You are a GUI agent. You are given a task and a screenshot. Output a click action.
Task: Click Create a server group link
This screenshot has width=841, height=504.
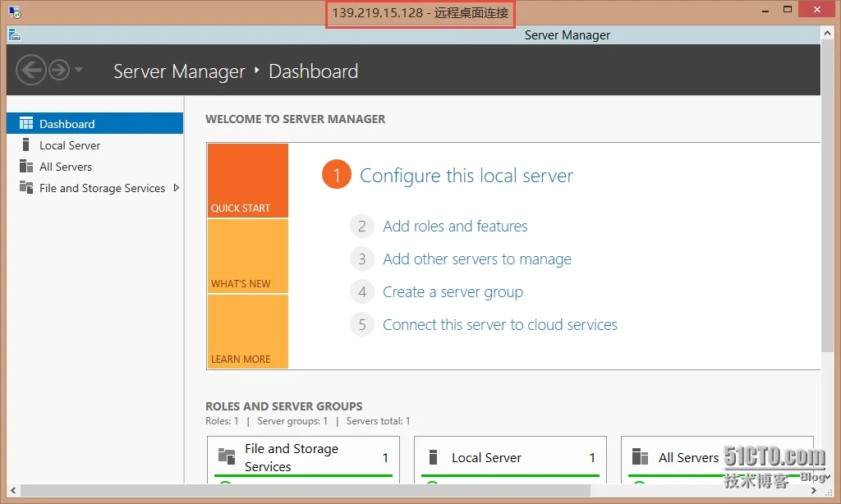point(453,292)
